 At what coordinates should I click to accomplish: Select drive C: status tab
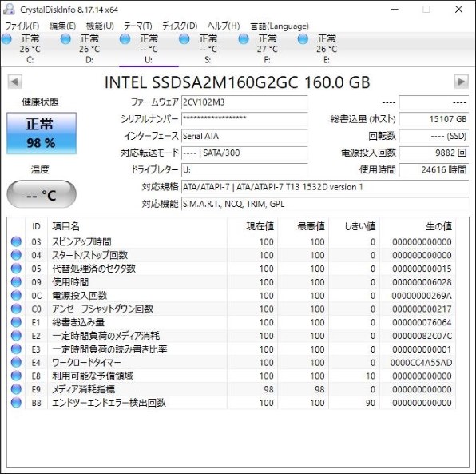tap(30, 49)
